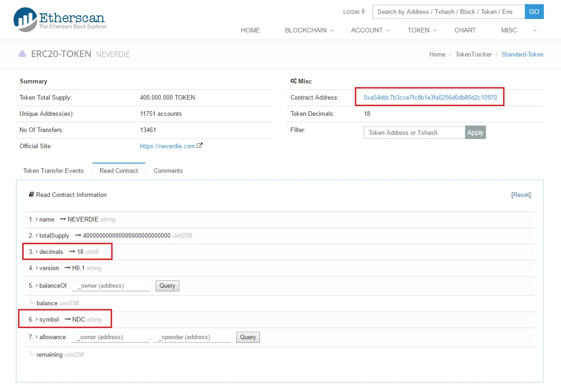Click the Apply filter button
Image resolution: width=561 pixels, height=392 pixels.
475,133
